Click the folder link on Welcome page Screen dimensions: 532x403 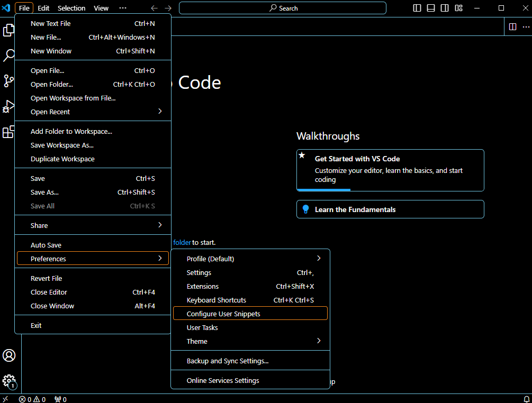[182, 242]
